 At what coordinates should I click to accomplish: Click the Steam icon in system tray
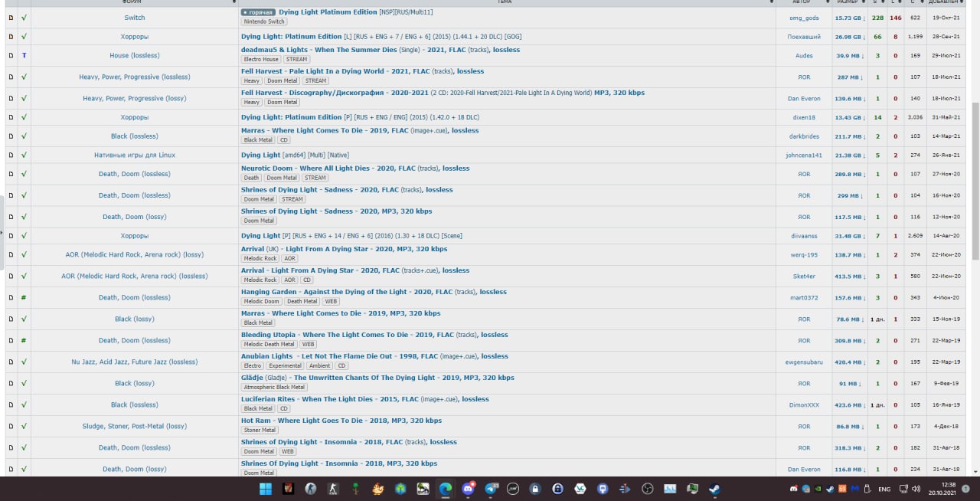click(x=830, y=489)
